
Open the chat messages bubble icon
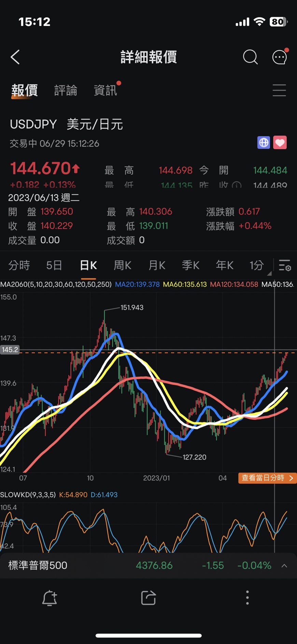coord(280,57)
